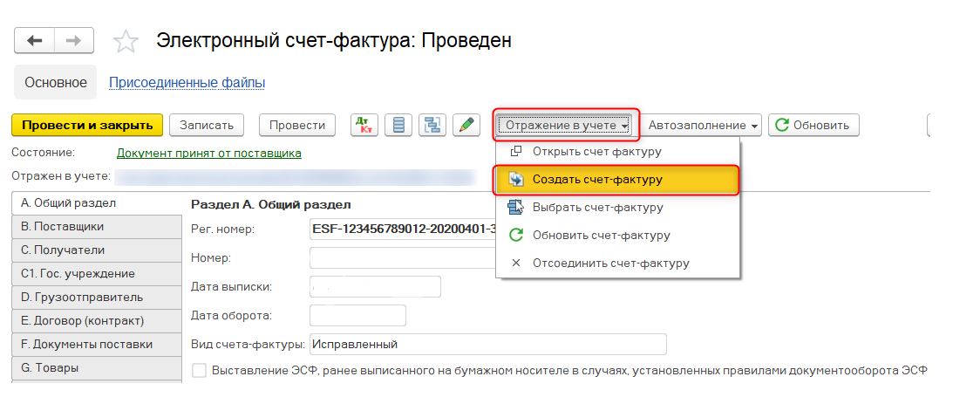The width and height of the screenshot is (980, 404).
Task: Open the Дт/Кт postings icon
Action: [364, 125]
